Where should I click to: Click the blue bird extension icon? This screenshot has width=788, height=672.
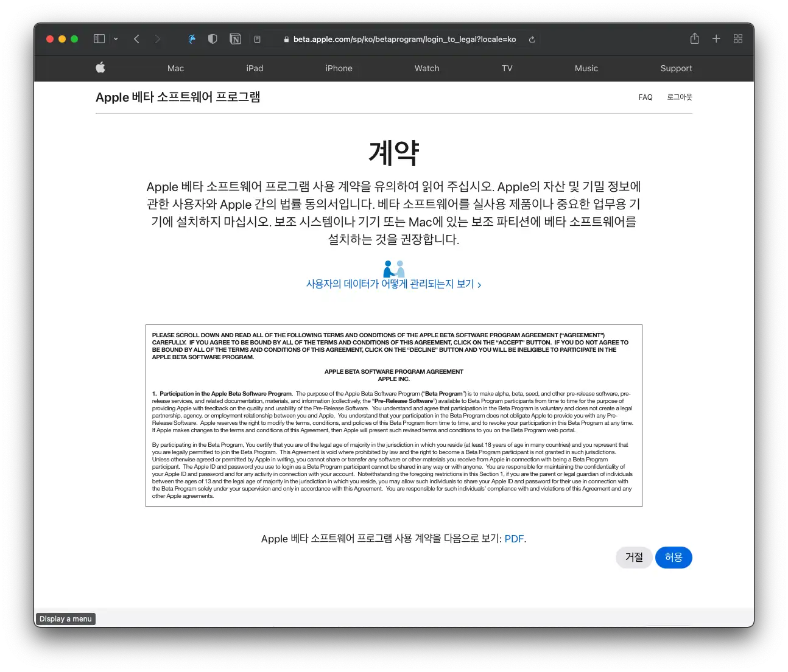192,39
